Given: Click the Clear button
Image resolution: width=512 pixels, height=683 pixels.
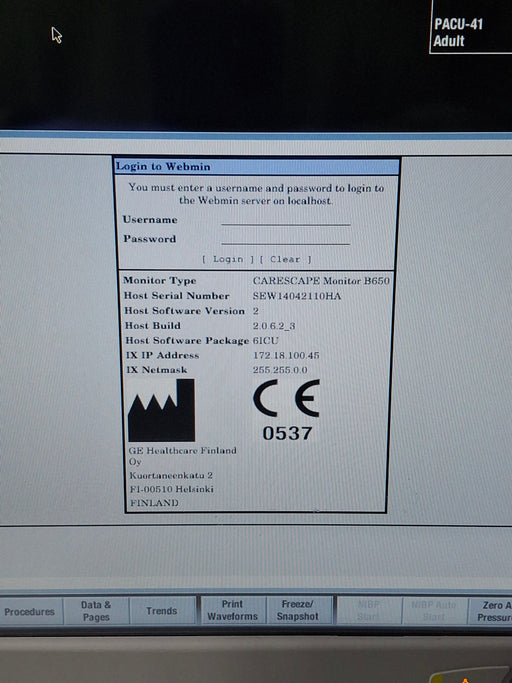Looking at the screenshot, I should pos(285,259).
